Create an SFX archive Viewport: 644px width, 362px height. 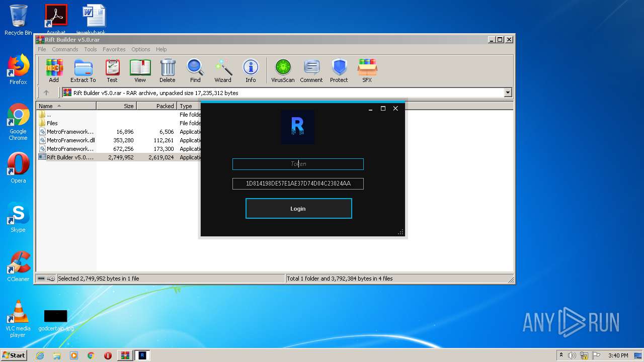(x=367, y=70)
